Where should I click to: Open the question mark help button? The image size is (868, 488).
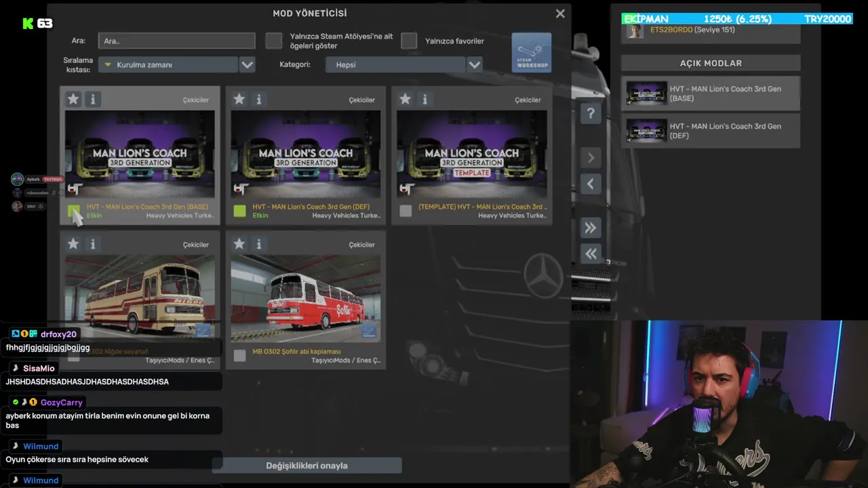coord(591,113)
